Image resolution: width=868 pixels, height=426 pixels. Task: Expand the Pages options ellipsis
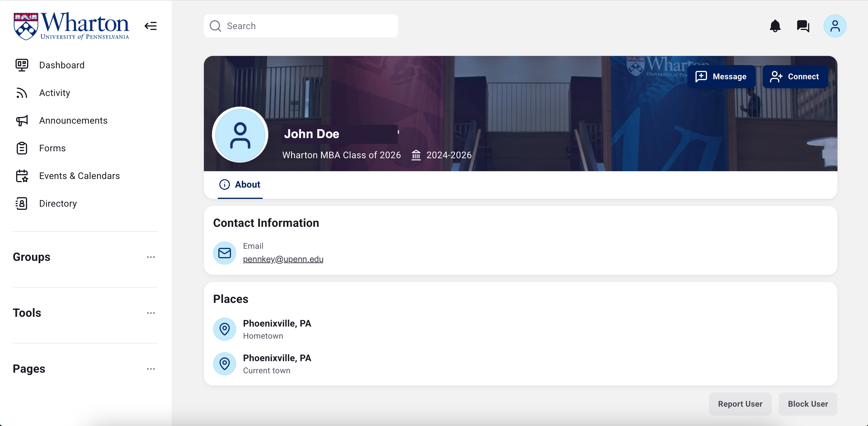(151, 369)
